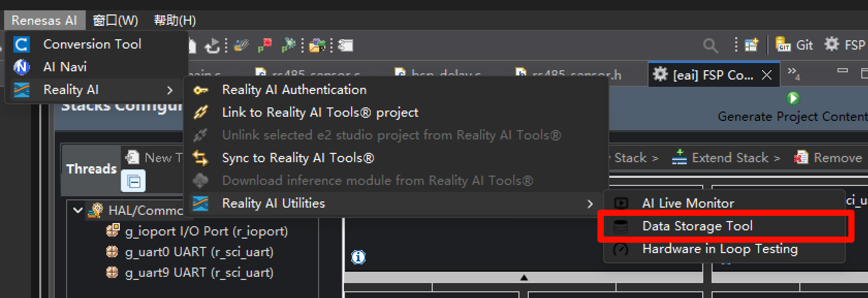Click the sync arrows icon

coord(200,158)
